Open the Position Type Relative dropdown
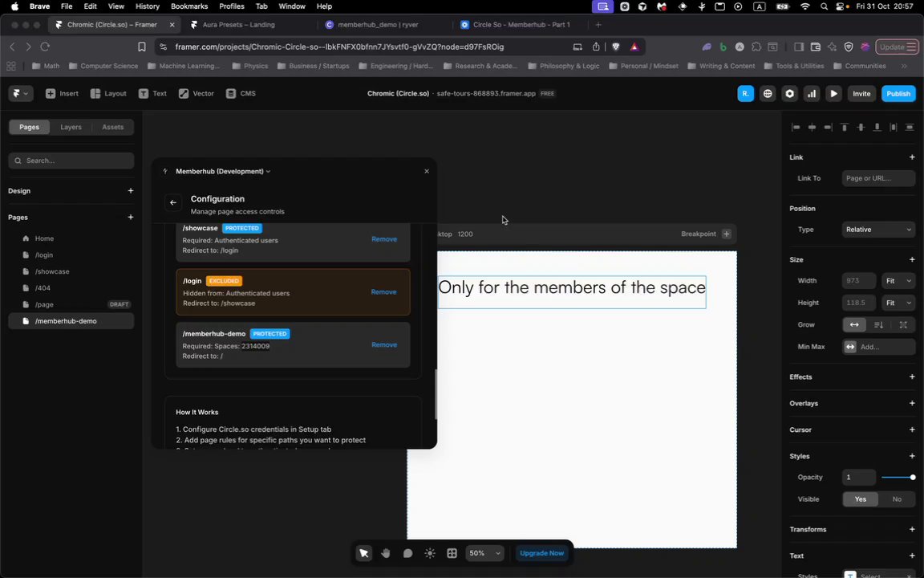Viewport: 924px width, 578px height. [878, 230]
